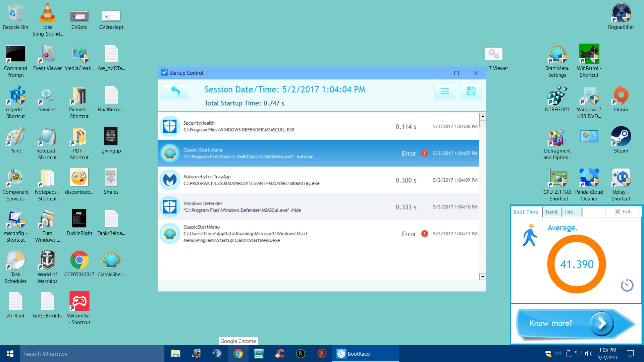Click error icon on ClassicStartMenu startup entry

pos(425,234)
